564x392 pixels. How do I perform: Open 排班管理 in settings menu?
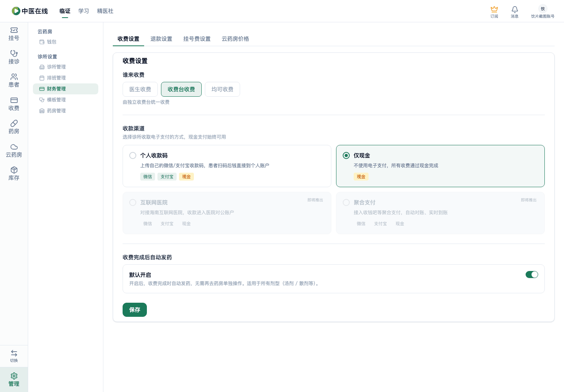click(x=65, y=78)
